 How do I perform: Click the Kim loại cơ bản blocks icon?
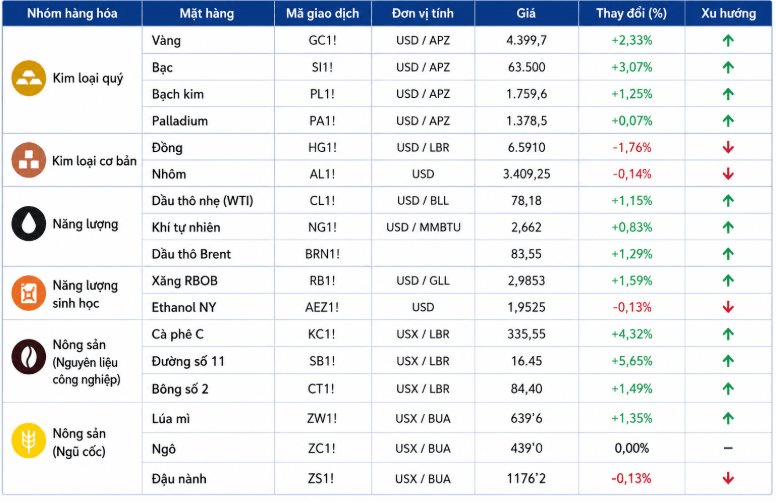(29, 160)
